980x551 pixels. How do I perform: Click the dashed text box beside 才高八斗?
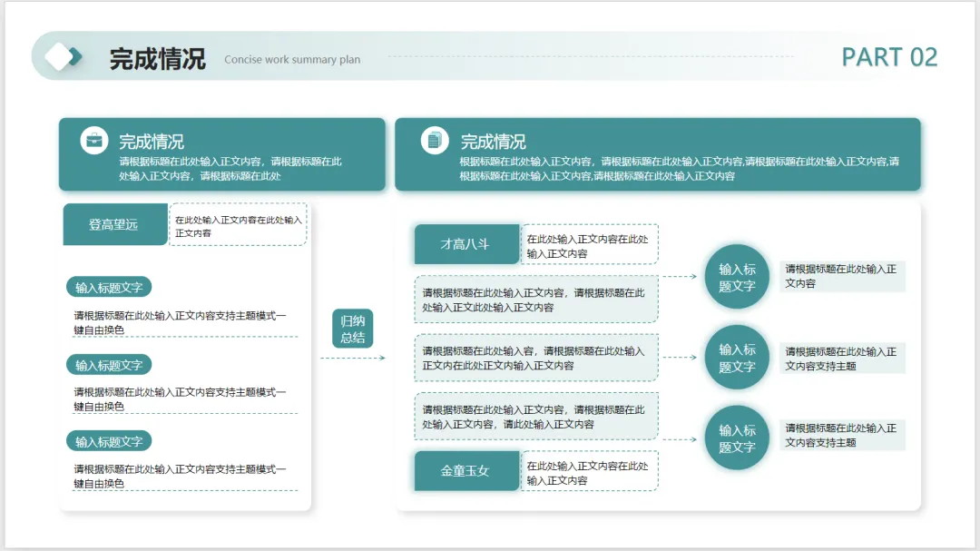click(589, 244)
